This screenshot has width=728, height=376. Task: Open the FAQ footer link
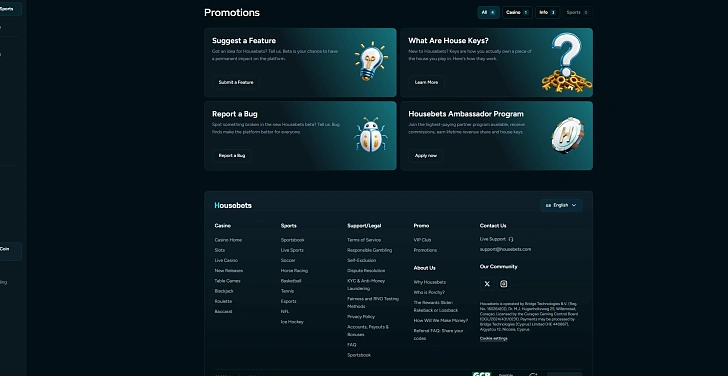tap(351, 345)
